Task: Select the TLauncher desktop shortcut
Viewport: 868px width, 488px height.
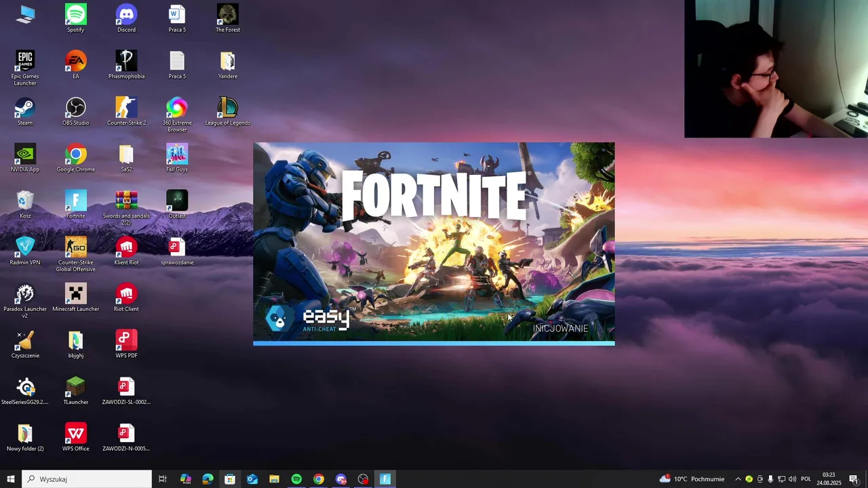Action: pyautogui.click(x=75, y=390)
